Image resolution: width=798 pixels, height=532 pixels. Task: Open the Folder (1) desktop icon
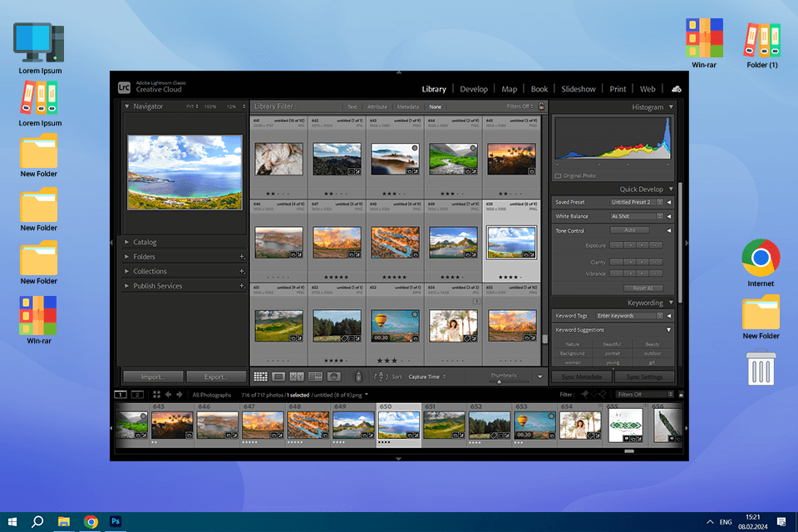point(762,40)
